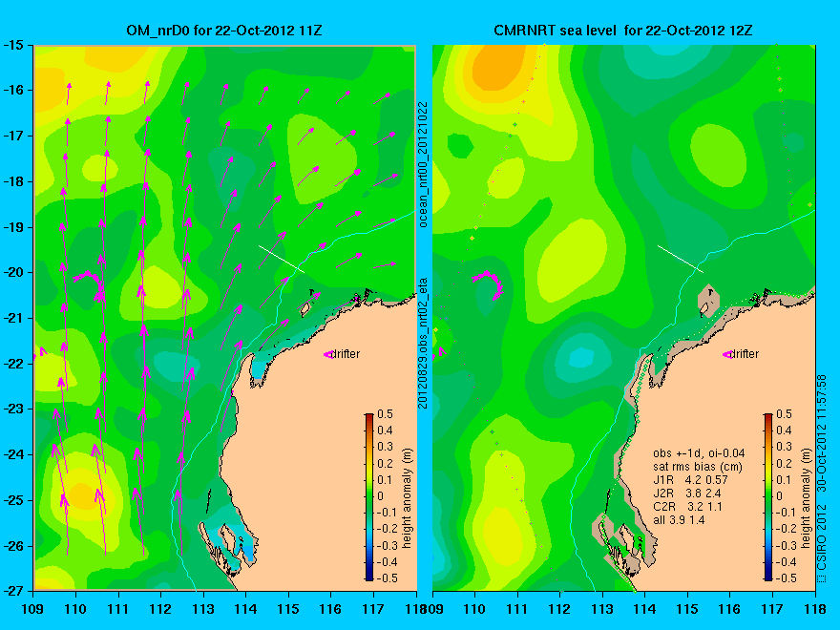Viewport: 840px width, 630px height.
Task: Click the -25 latitude axis label
Action: pyautogui.click(x=12, y=500)
